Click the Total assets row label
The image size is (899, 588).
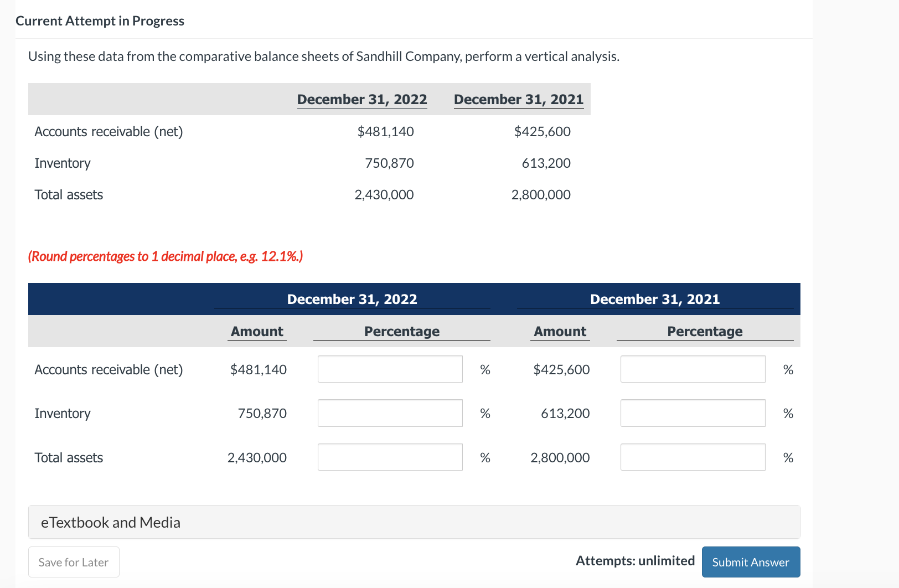69,457
